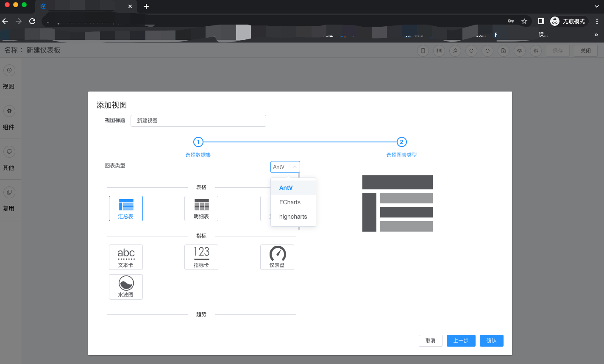Pick the 文本卡 text card type
This screenshot has height=364, width=604.
(x=126, y=257)
